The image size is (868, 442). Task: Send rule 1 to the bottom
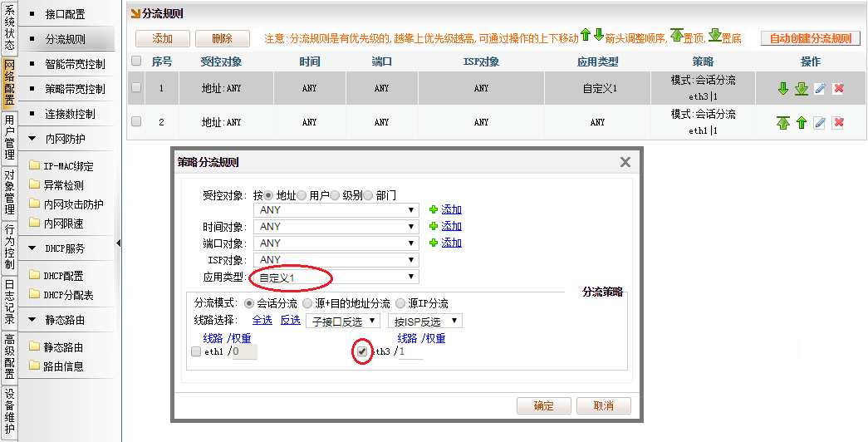pos(801,89)
